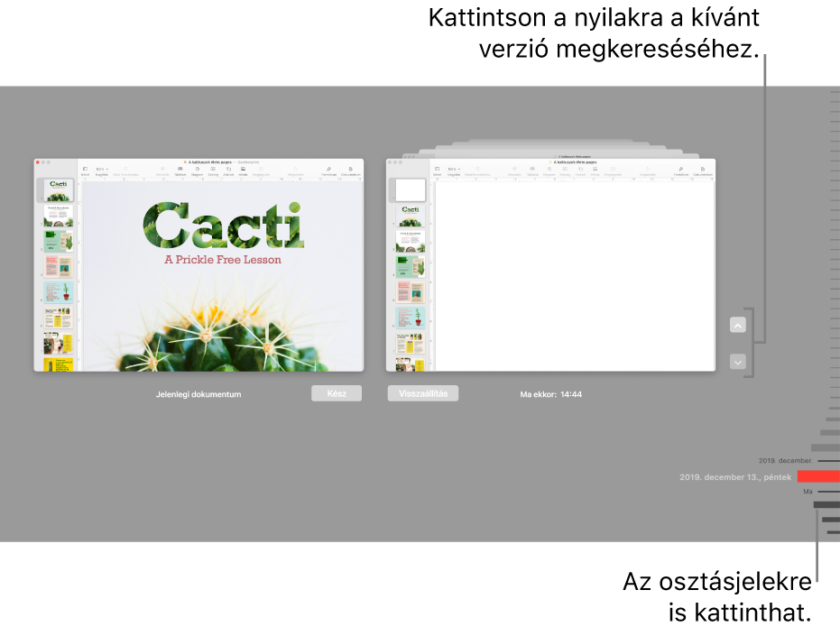Click the Diagram icon in the version window toolbar
Screen dimensions: 840x636
pyautogui.click(x=549, y=169)
